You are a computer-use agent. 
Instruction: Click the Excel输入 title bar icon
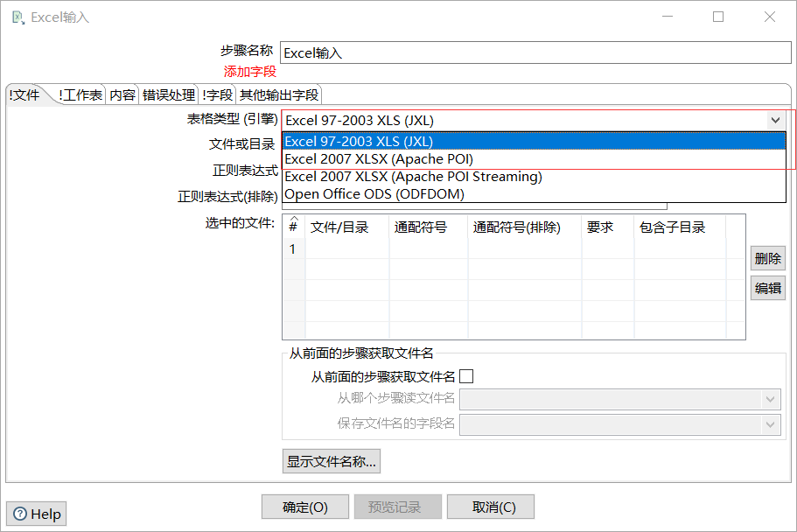click(x=18, y=17)
